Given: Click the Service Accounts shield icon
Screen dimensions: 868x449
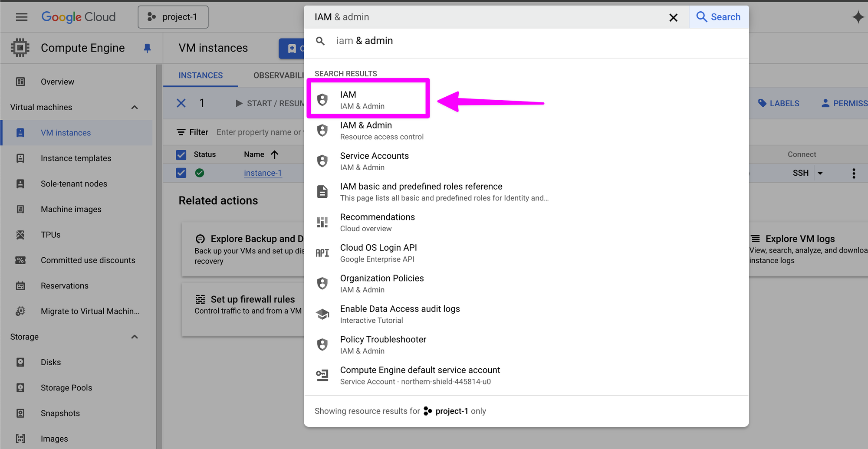Looking at the screenshot, I should (322, 161).
